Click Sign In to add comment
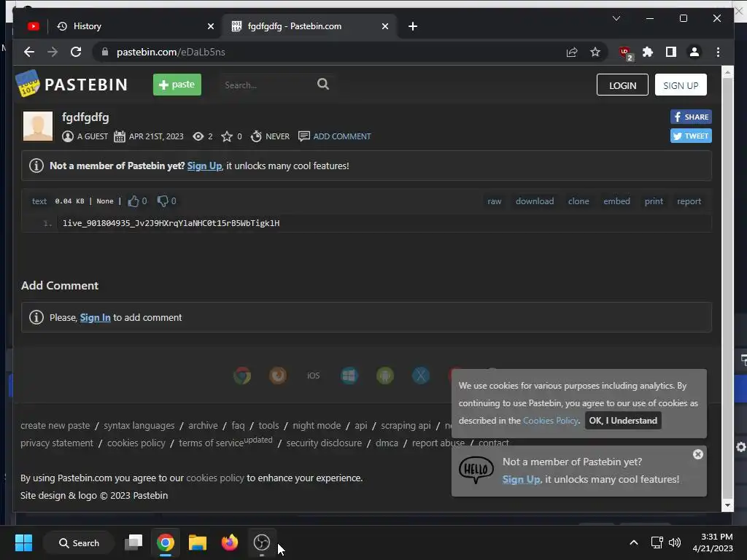The image size is (747, 560). point(96,318)
